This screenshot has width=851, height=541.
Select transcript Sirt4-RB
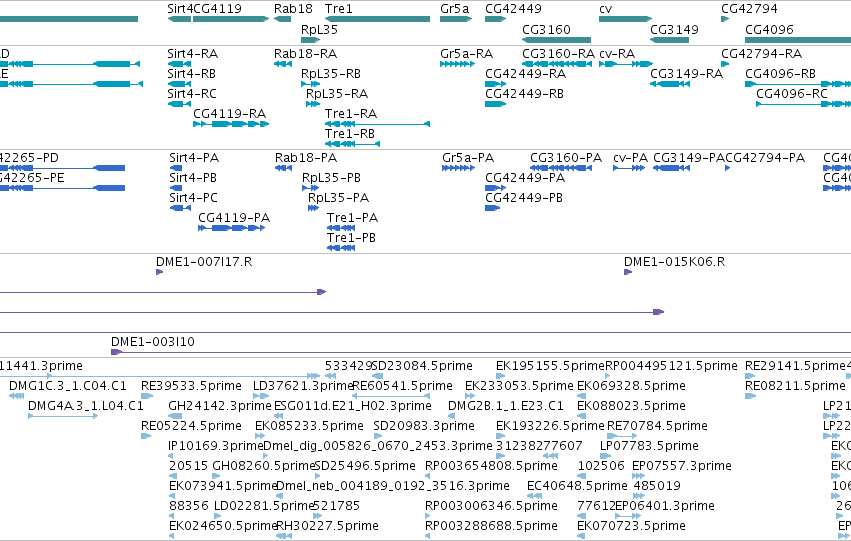point(180,84)
